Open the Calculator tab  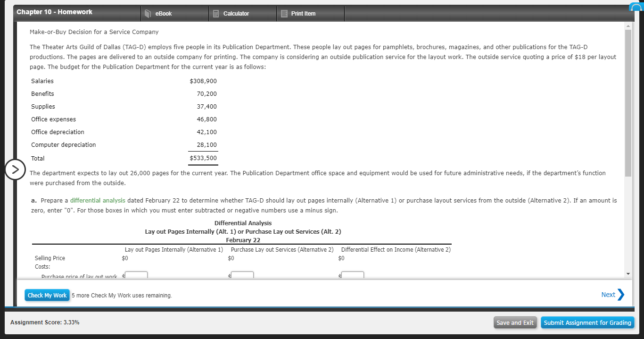(x=242, y=14)
